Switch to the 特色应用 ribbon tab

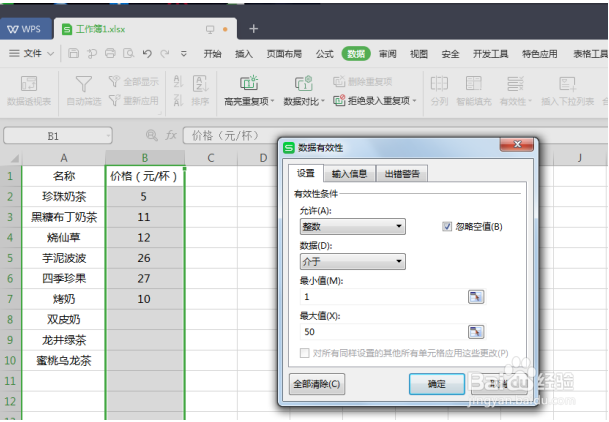540,54
